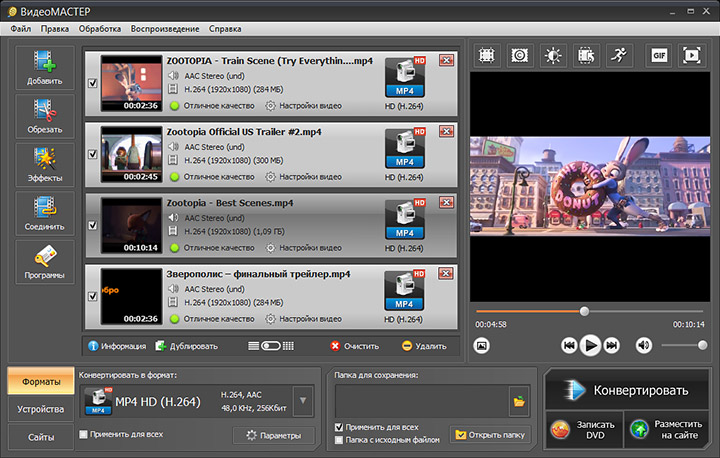Image resolution: width=720 pixels, height=458 pixels.
Task: Uncheck Зверополис финальный трейлер file checkbox
Action: (93, 296)
